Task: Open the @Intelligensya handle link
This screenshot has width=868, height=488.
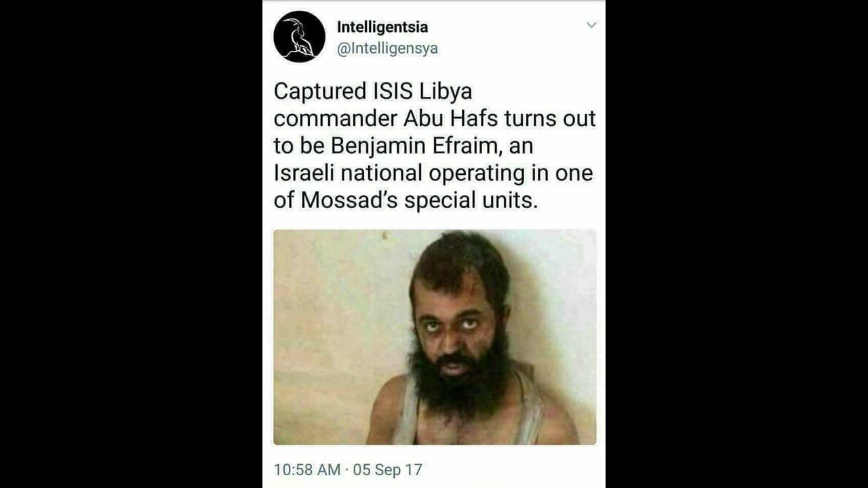Action: coord(387,49)
